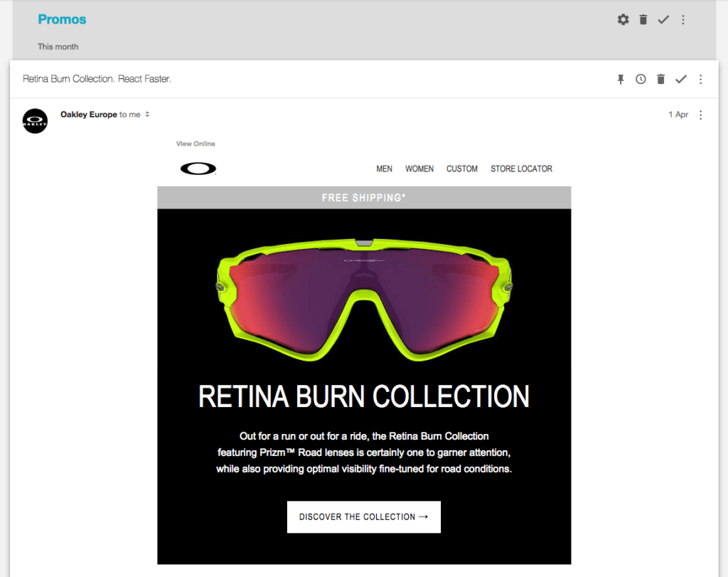The width and height of the screenshot is (728, 577).
Task: Open Promos bundle overflow menu
Action: coord(683,19)
